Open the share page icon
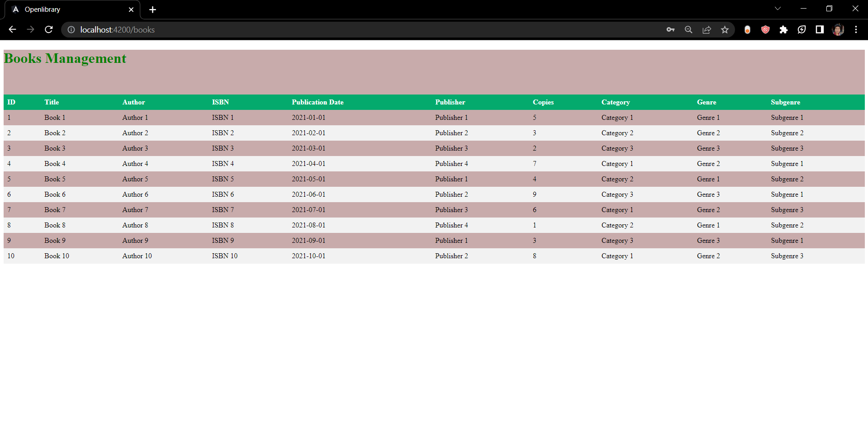The height and width of the screenshot is (445, 868). [x=707, y=29]
